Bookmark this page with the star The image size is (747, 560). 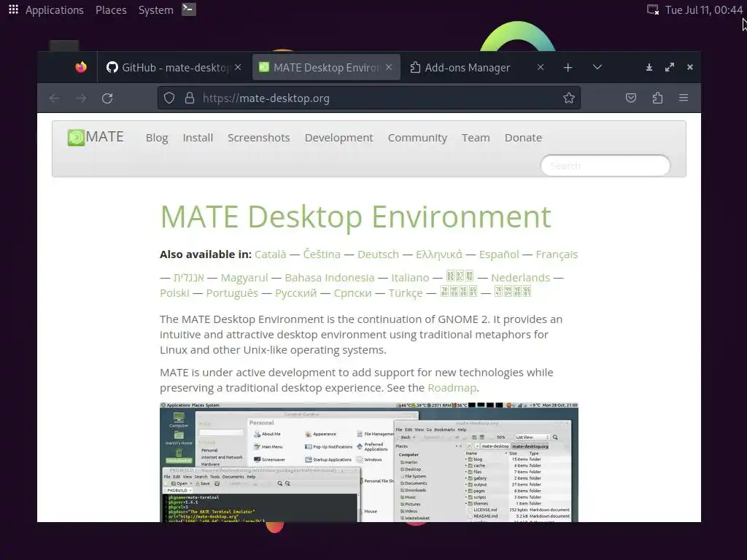click(569, 98)
